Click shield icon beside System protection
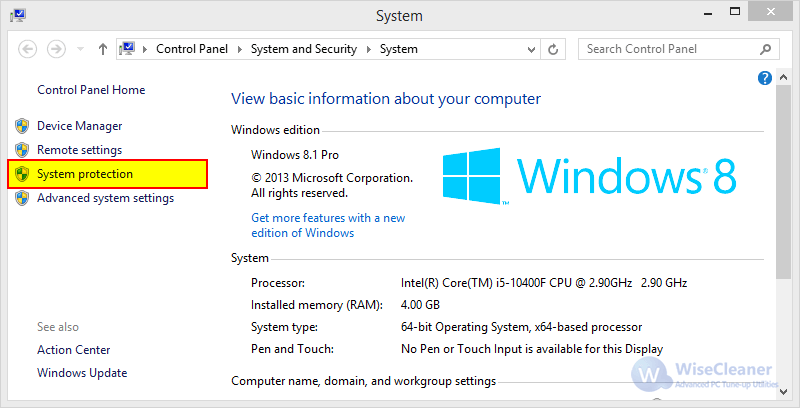Viewport: 800px width, 408px height. (22, 174)
